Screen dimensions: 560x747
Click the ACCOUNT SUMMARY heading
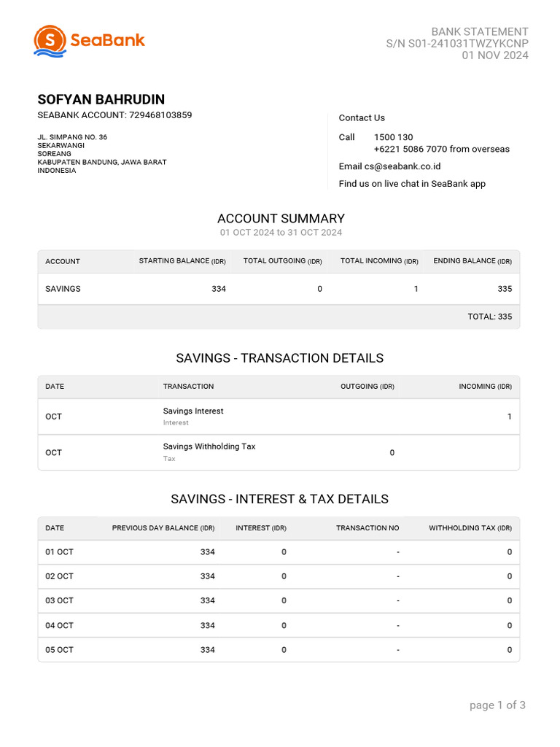(x=281, y=219)
